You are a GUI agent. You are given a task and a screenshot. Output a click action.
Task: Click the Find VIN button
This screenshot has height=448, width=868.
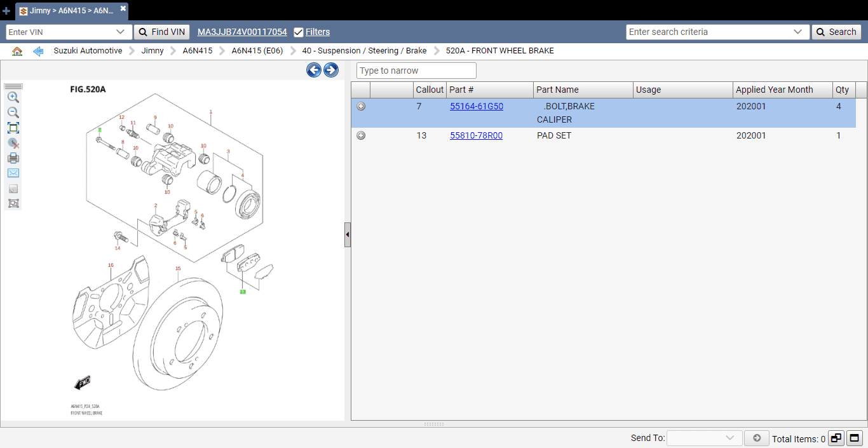coord(161,31)
